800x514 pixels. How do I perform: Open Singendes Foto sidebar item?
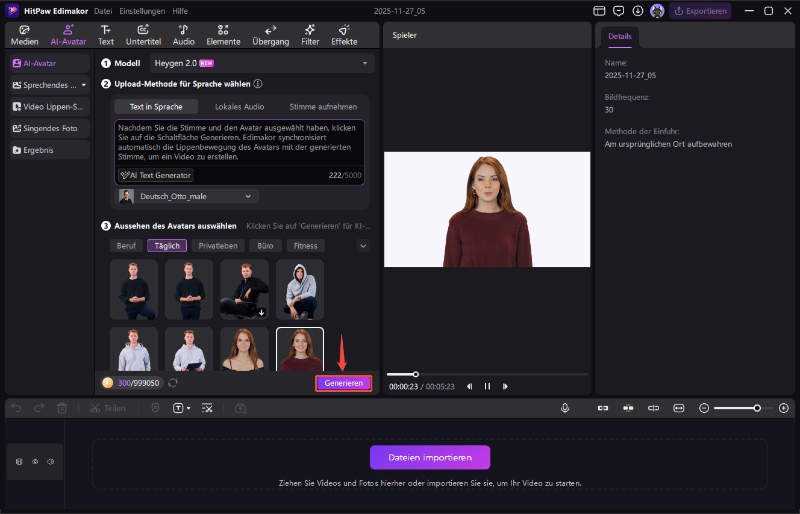point(49,128)
